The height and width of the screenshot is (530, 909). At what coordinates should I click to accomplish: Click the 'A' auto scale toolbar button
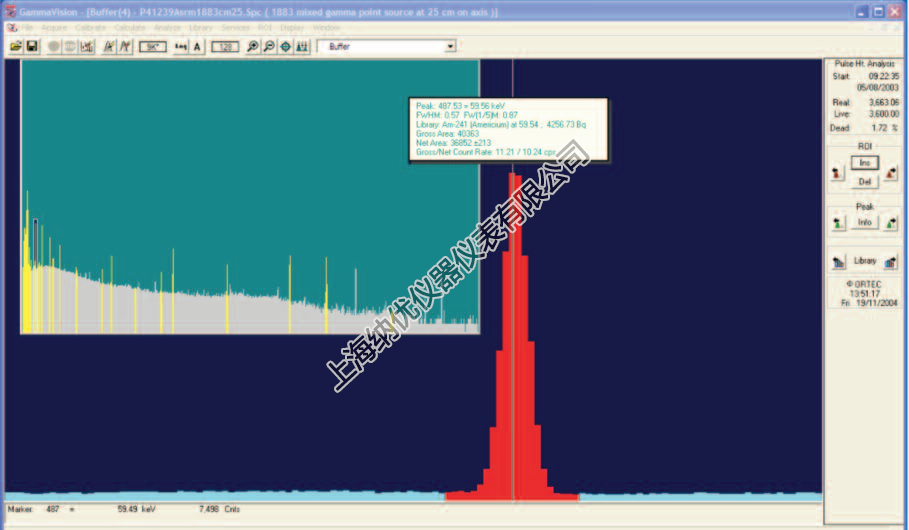pyautogui.click(x=197, y=46)
